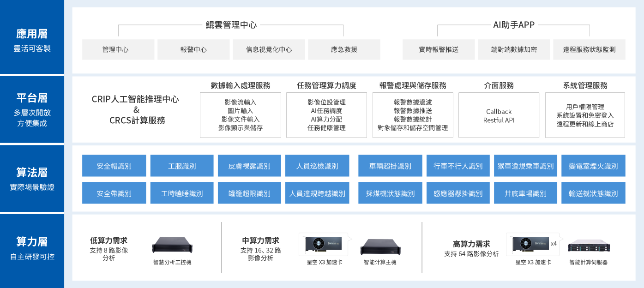The width and height of the screenshot is (644, 288).
Task: Select the 應用層 layer panel
Action: [32, 37]
